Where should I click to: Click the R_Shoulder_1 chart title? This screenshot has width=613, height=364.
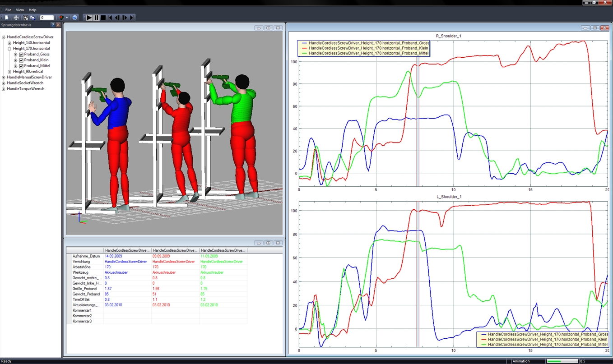pyautogui.click(x=449, y=36)
